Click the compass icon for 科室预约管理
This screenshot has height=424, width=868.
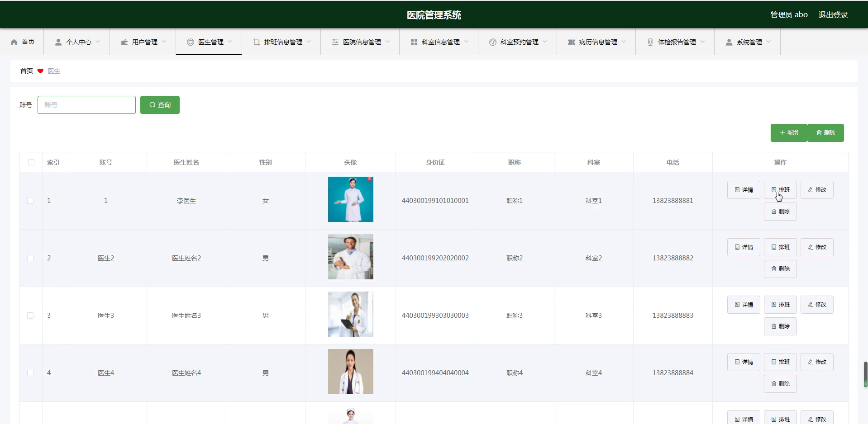[x=493, y=42]
